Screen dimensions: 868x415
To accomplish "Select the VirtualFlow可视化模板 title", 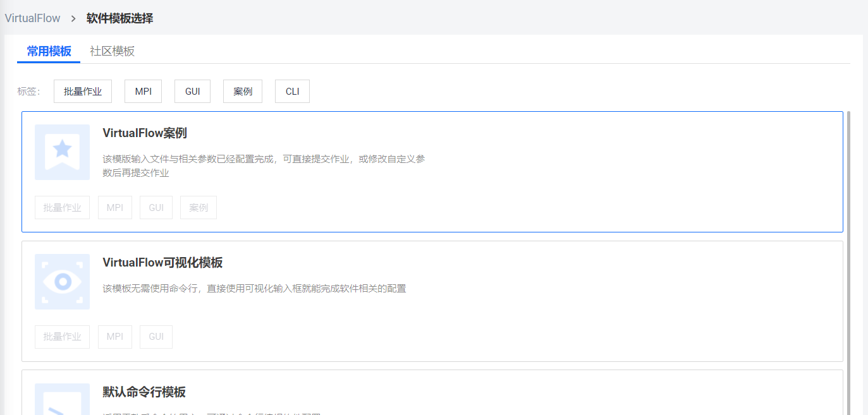I will click(x=162, y=262).
